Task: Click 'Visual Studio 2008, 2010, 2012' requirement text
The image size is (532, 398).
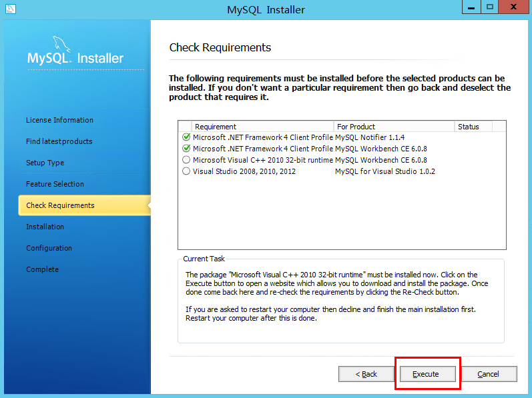Action: coord(244,171)
